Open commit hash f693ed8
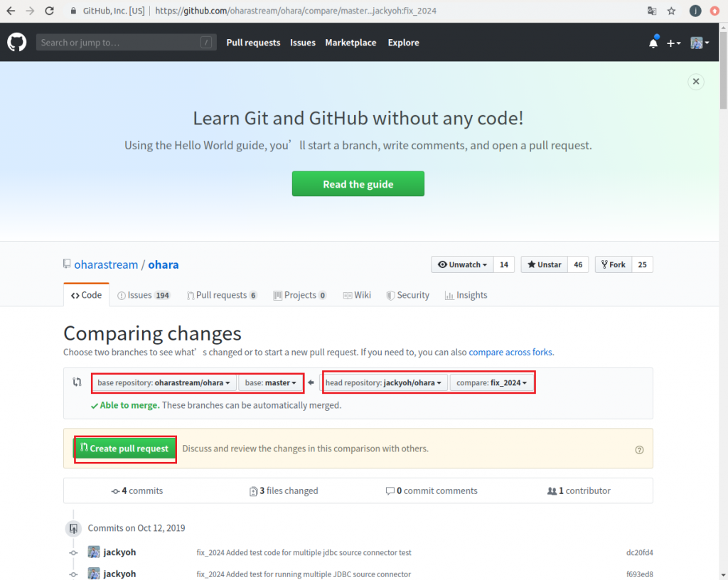Image resolution: width=728 pixels, height=580 pixels. tap(639, 574)
